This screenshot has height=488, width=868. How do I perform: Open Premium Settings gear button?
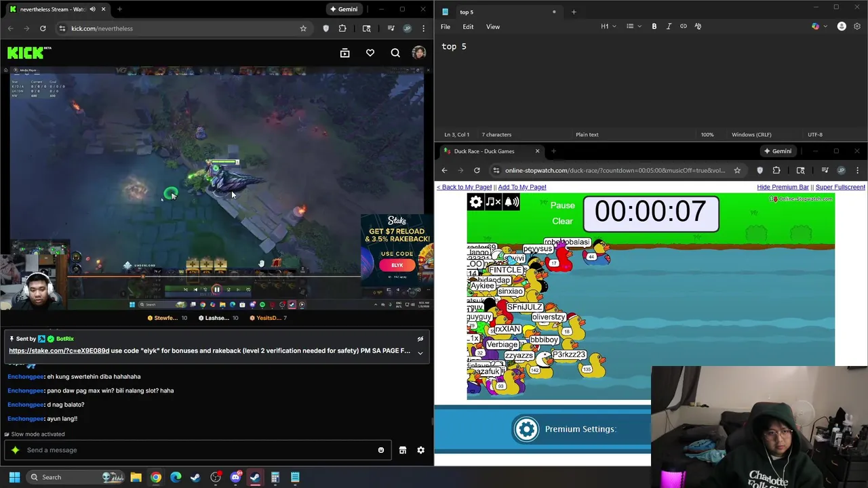tap(526, 429)
